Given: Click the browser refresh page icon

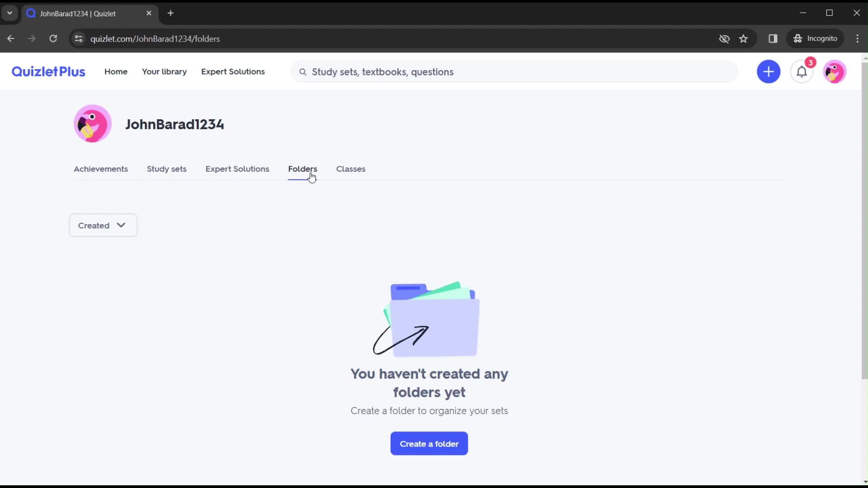Looking at the screenshot, I should pos(53,39).
